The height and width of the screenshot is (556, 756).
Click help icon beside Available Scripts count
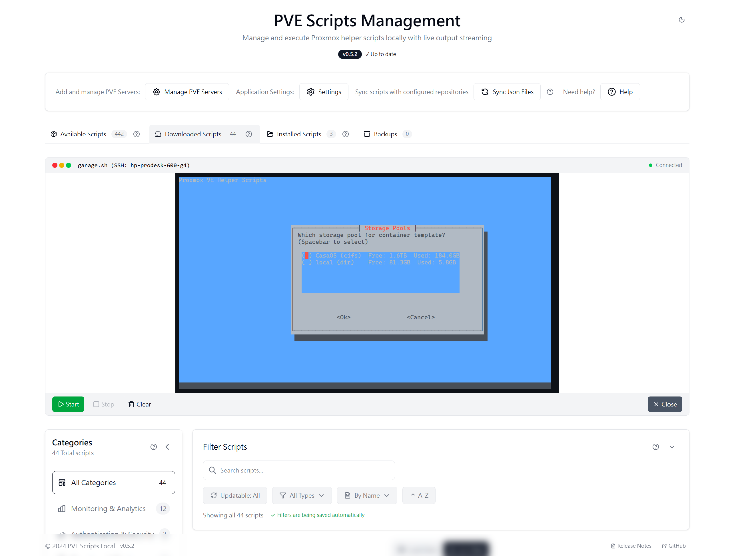point(137,134)
